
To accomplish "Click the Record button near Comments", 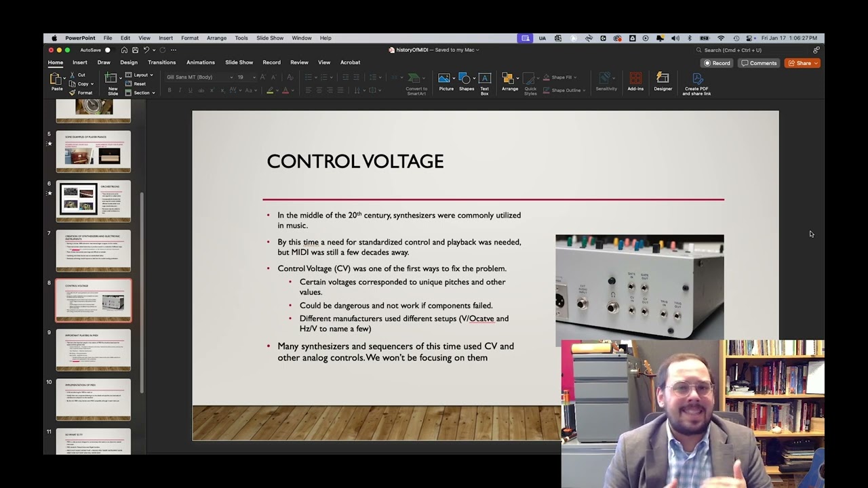I will click(717, 63).
